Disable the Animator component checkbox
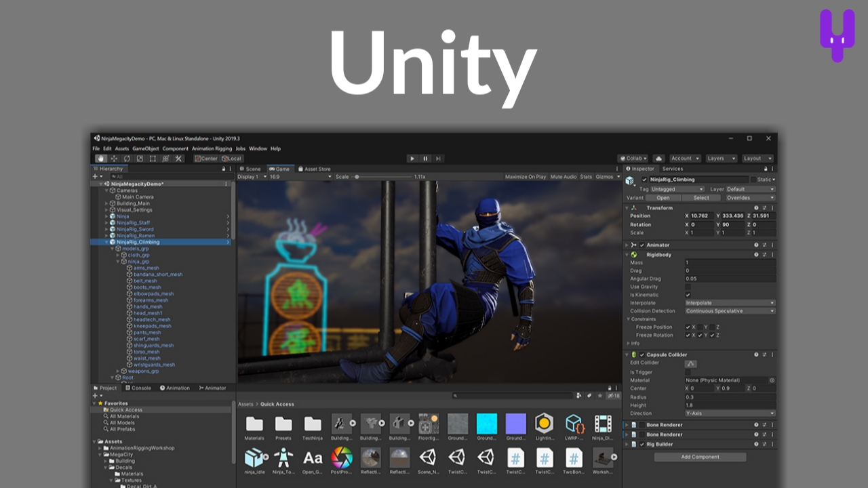The width and height of the screenshot is (868, 488). tap(642, 245)
